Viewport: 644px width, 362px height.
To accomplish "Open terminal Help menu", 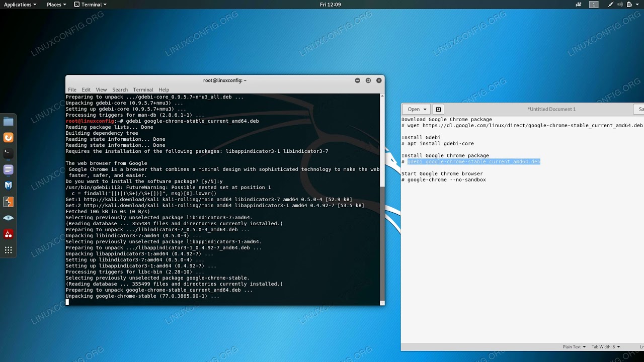I will tap(164, 89).
